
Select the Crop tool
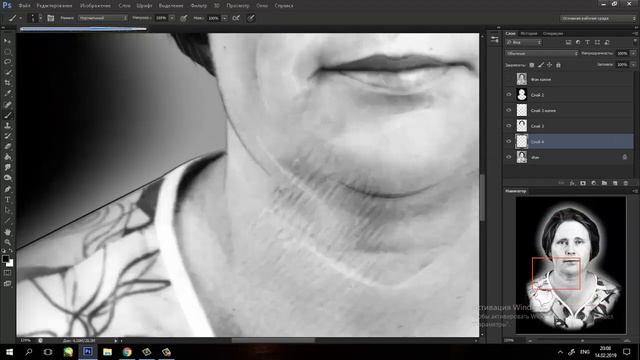pos(7,83)
